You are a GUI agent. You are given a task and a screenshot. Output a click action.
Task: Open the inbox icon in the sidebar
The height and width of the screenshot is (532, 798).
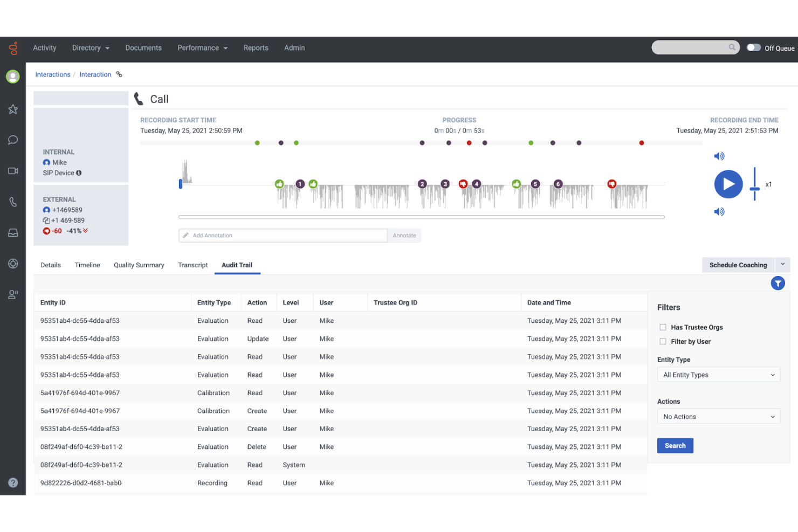pos(13,232)
